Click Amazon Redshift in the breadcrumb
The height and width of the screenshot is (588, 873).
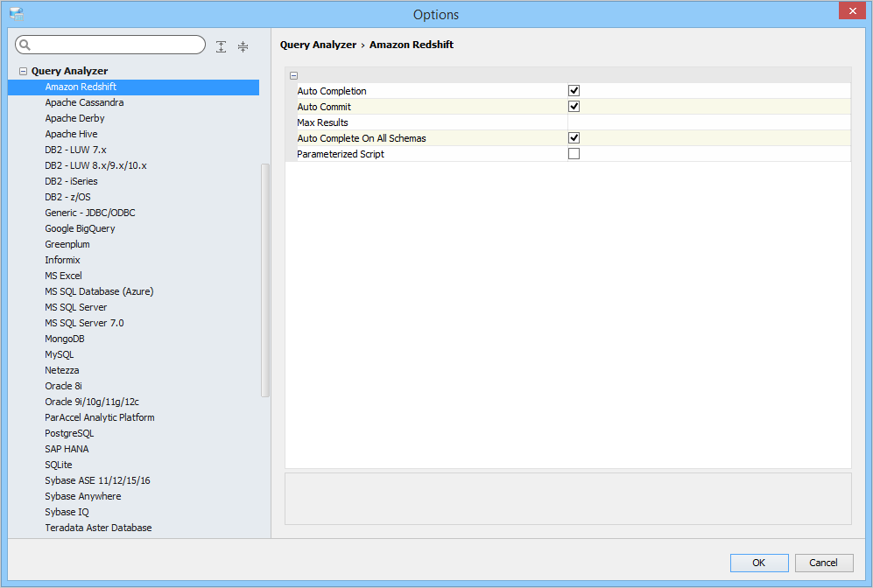pos(412,45)
